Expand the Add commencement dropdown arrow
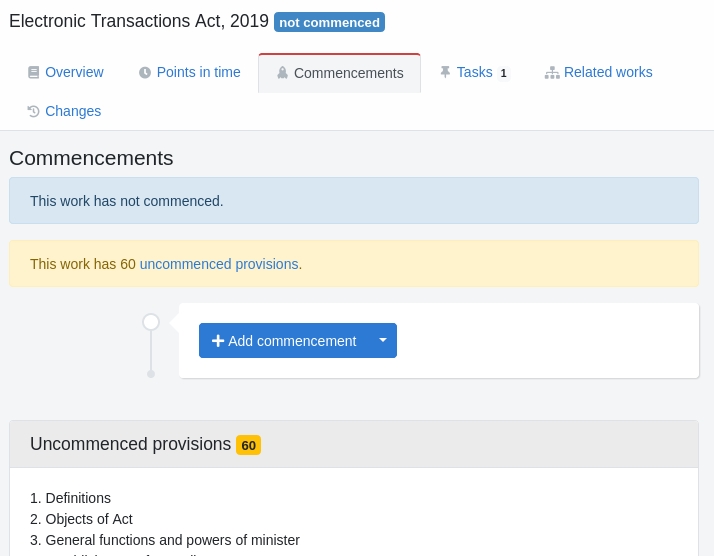Image resolution: width=714 pixels, height=556 pixels. [383, 340]
